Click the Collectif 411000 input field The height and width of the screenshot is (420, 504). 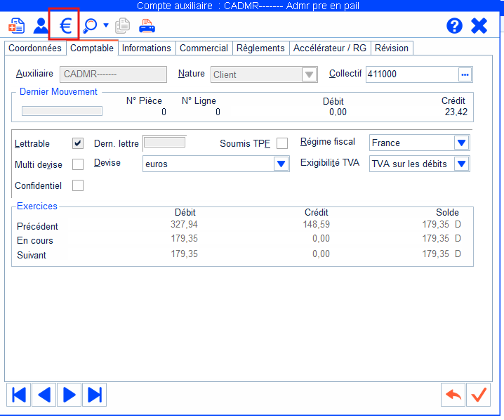411,74
